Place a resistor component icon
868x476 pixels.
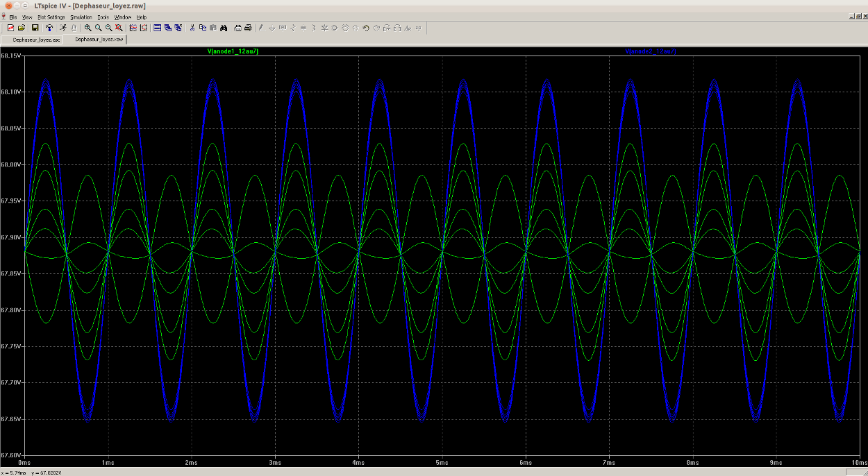click(292, 28)
